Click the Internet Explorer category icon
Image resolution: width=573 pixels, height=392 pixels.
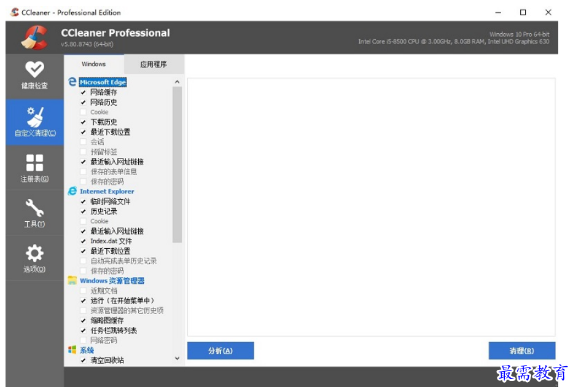(x=72, y=191)
